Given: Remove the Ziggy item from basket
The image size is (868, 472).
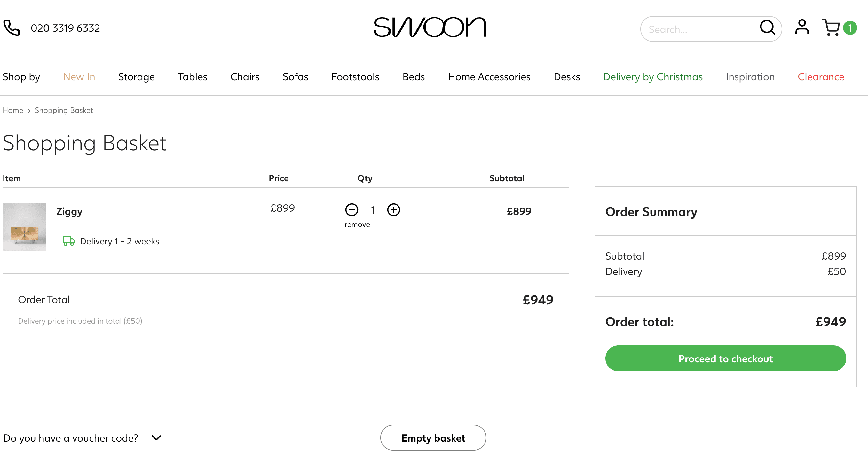Looking at the screenshot, I should click(x=357, y=225).
